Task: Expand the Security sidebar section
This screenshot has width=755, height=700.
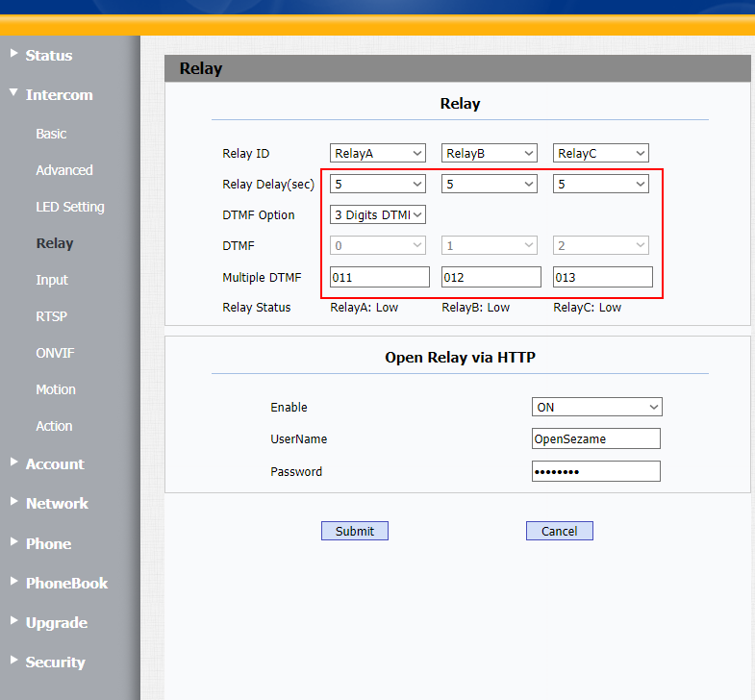Action: [x=55, y=662]
